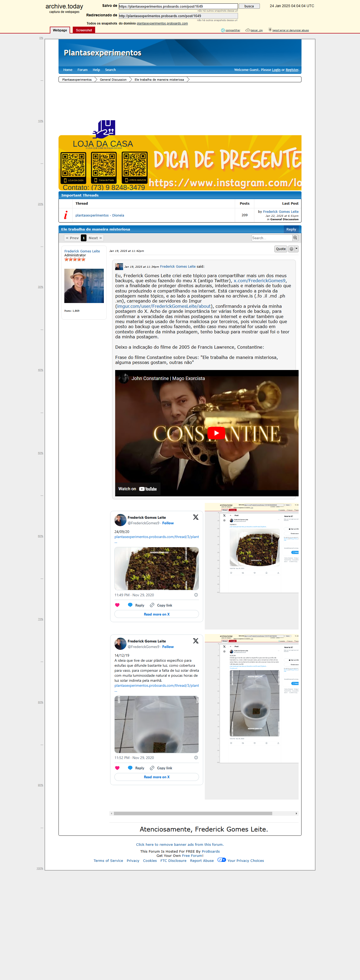Switch to the Webpage tab
Viewport: 360px width, 980px height.
coord(60,30)
